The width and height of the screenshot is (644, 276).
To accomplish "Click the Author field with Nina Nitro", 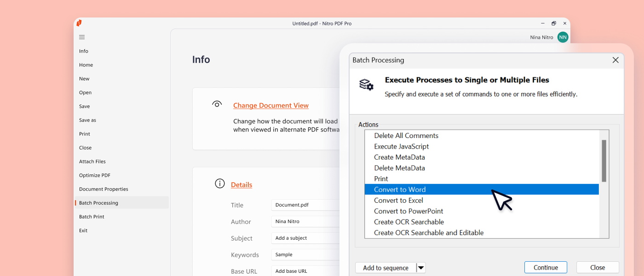I will click(x=305, y=222).
